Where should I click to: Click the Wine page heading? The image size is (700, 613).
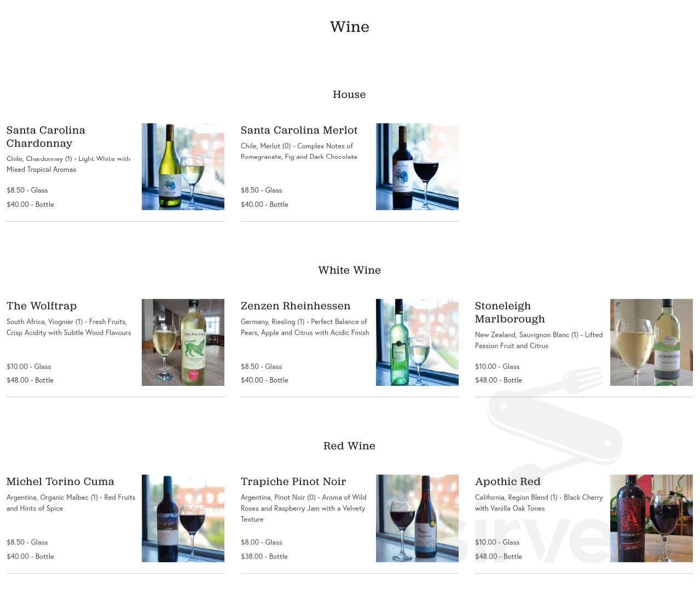[350, 27]
